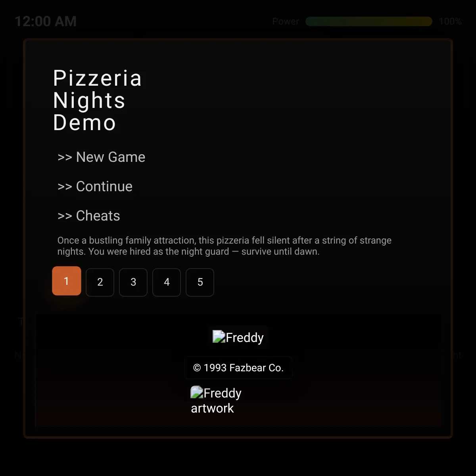Open the Cheats menu entry

click(89, 216)
